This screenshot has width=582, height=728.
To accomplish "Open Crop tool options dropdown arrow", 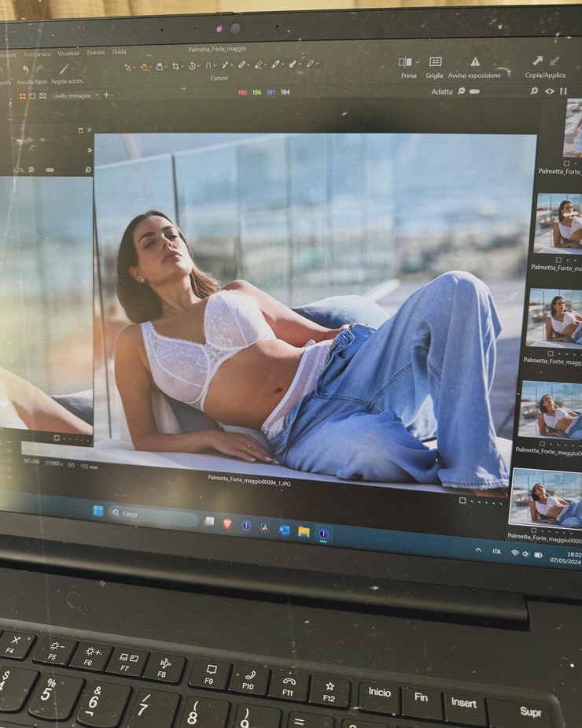I will [182, 66].
